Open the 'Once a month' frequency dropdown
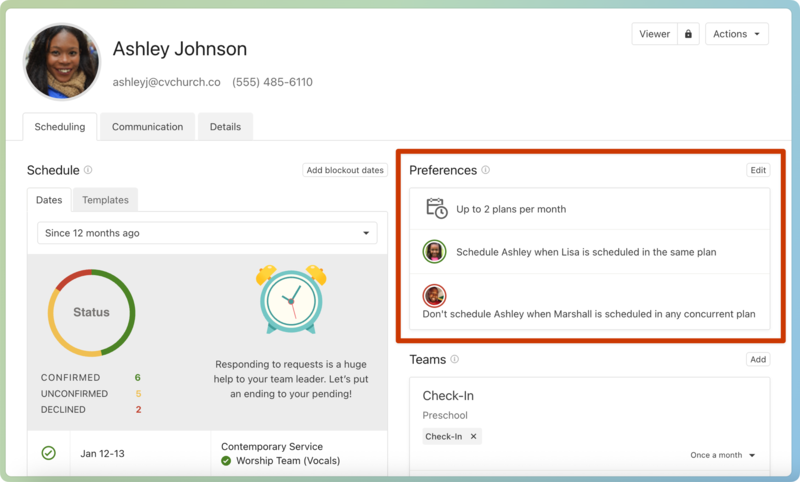The width and height of the screenshot is (800, 482). pyautogui.click(x=723, y=455)
